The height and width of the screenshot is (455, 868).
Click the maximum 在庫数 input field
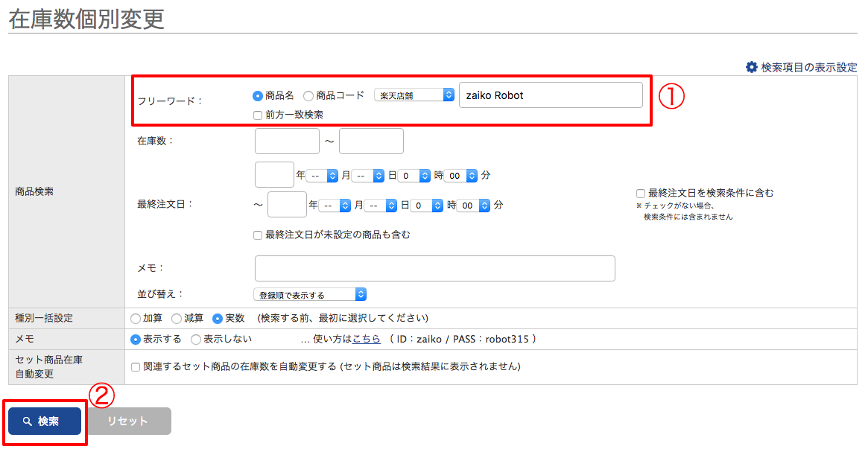click(371, 141)
